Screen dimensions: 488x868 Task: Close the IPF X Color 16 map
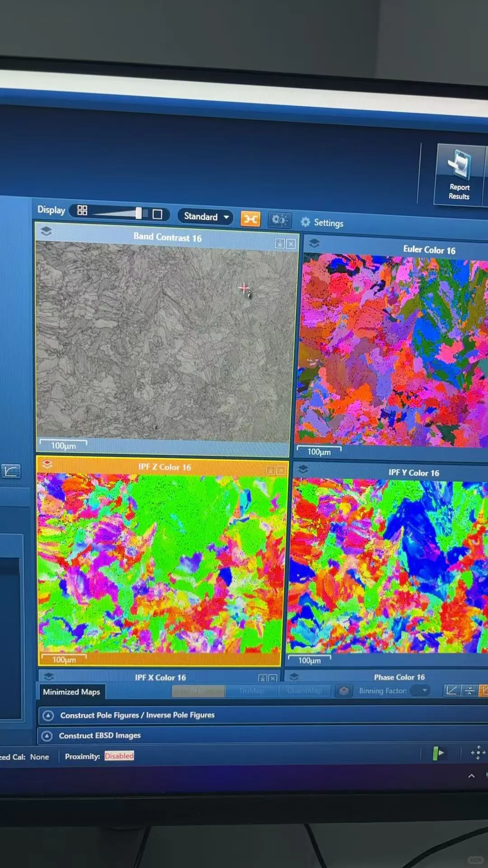tap(272, 678)
